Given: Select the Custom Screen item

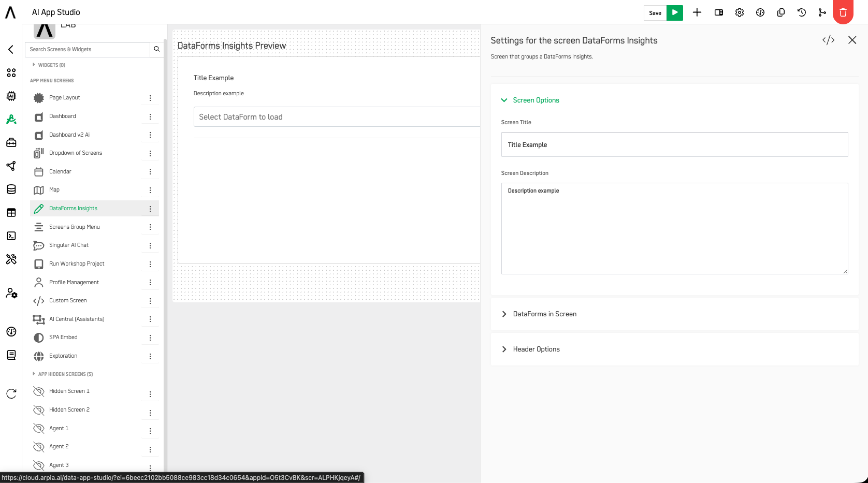Looking at the screenshot, I should [x=68, y=300].
